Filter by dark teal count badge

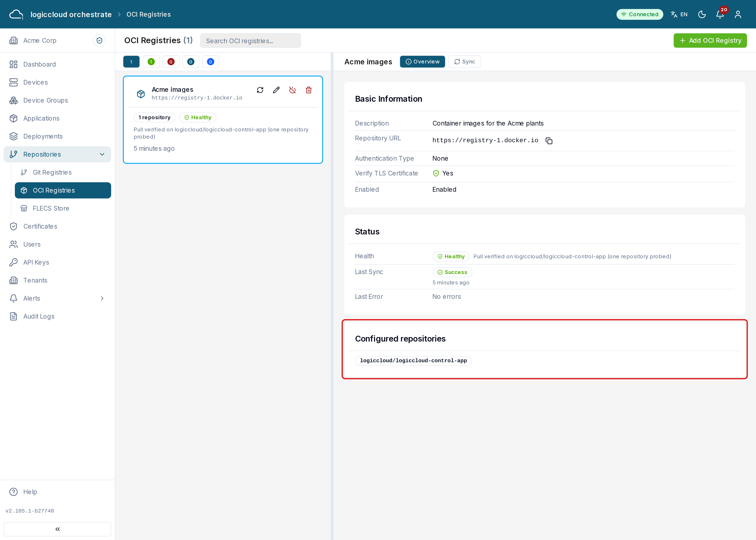(191, 61)
